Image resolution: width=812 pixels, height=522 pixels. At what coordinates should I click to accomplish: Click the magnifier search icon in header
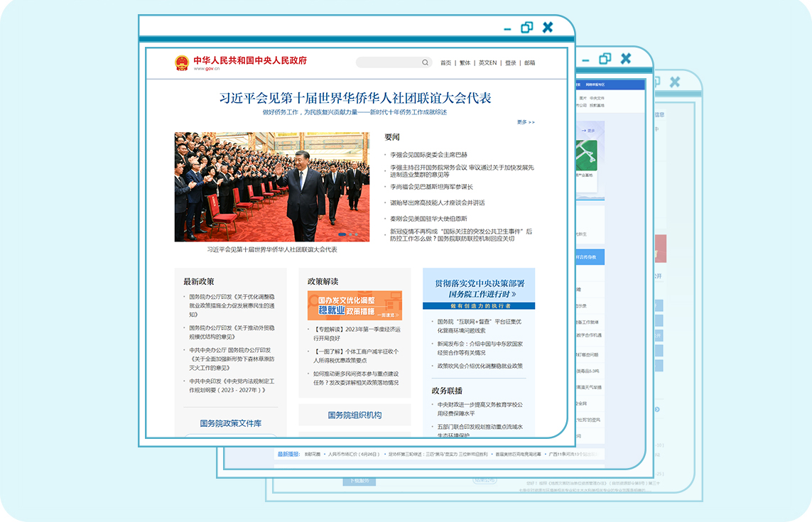(425, 62)
